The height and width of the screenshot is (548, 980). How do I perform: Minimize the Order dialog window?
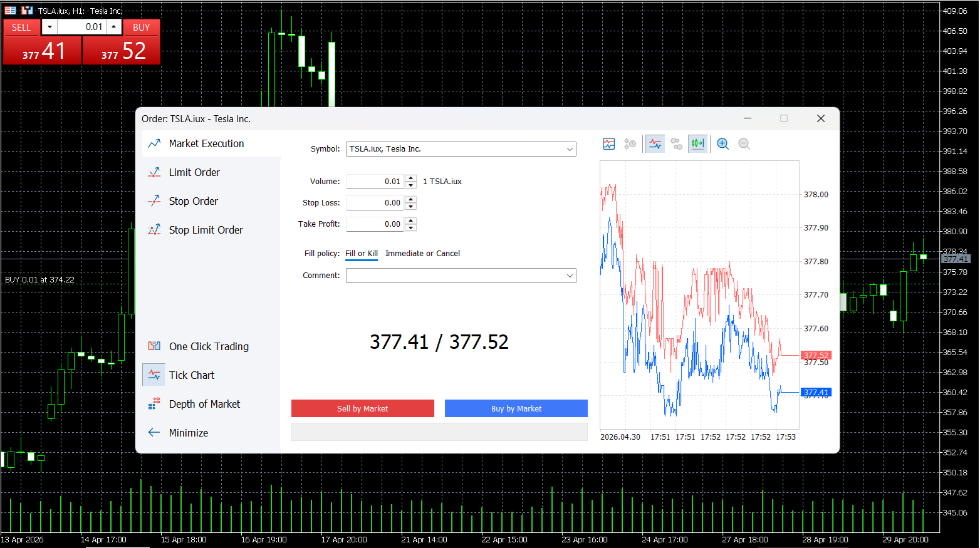point(748,118)
